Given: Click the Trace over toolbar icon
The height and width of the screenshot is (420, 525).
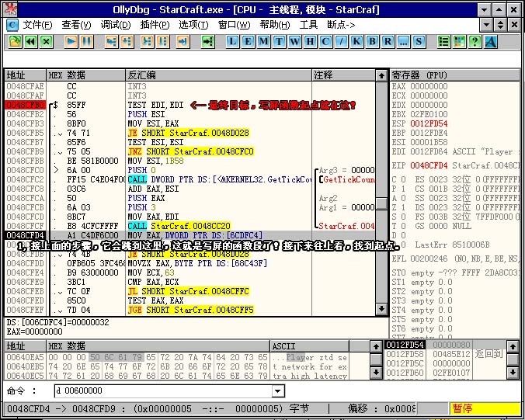Looking at the screenshot, I should coord(163,42).
